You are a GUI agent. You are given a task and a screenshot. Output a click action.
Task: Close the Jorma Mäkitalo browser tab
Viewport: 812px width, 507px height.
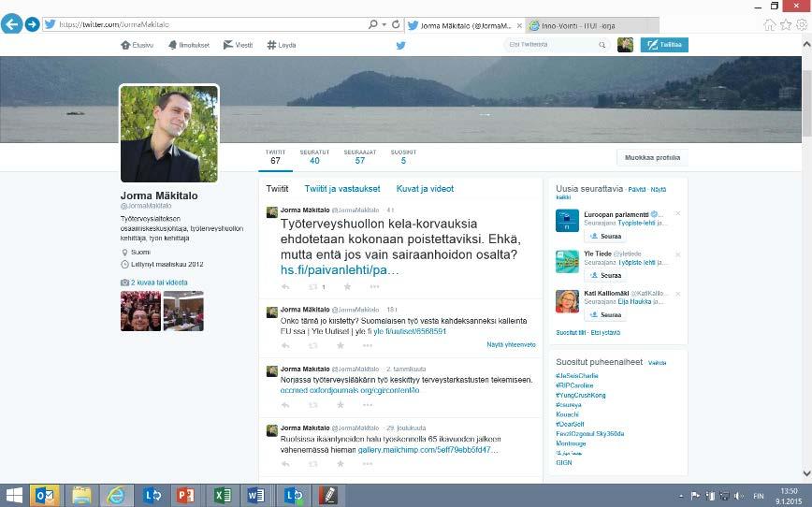pyautogui.click(x=519, y=25)
